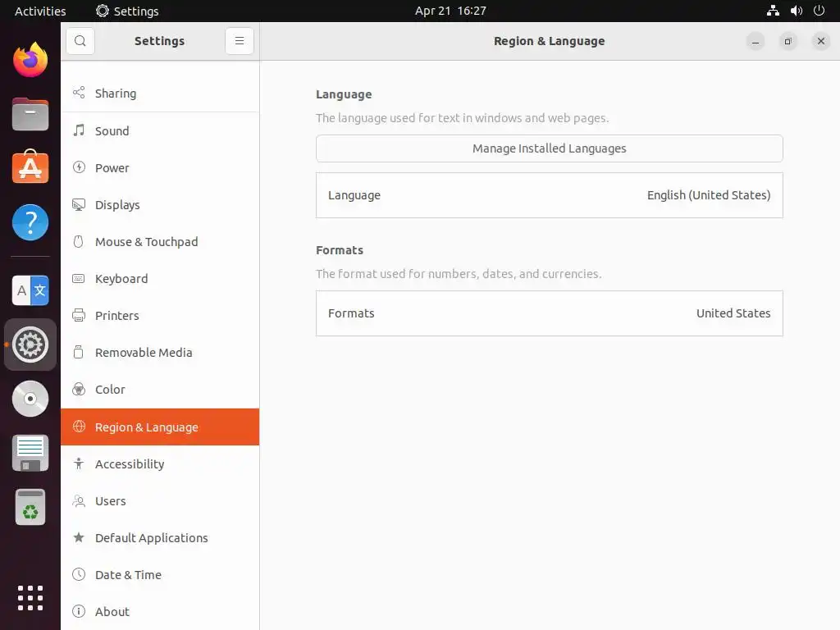Switch to Displays settings
The height and width of the screenshot is (630, 840).
117,205
